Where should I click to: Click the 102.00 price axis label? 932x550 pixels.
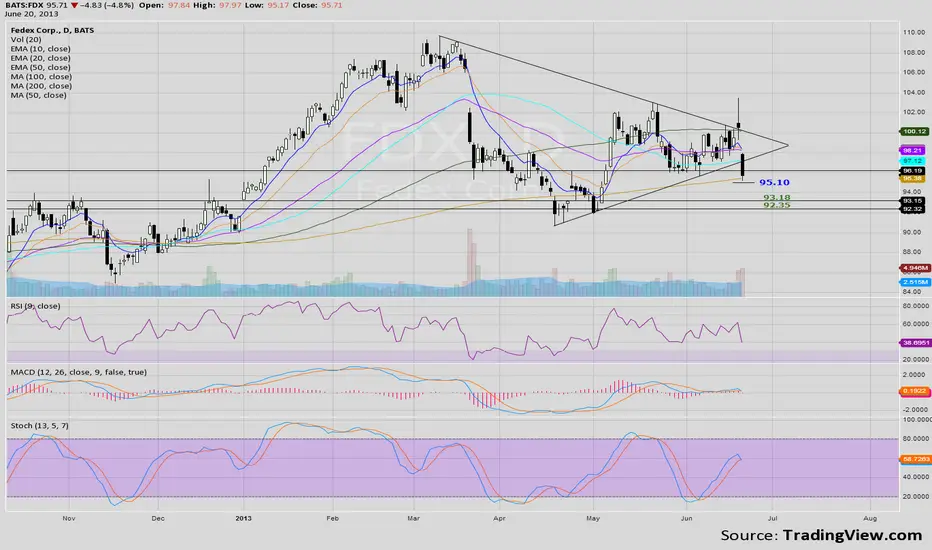pos(914,112)
